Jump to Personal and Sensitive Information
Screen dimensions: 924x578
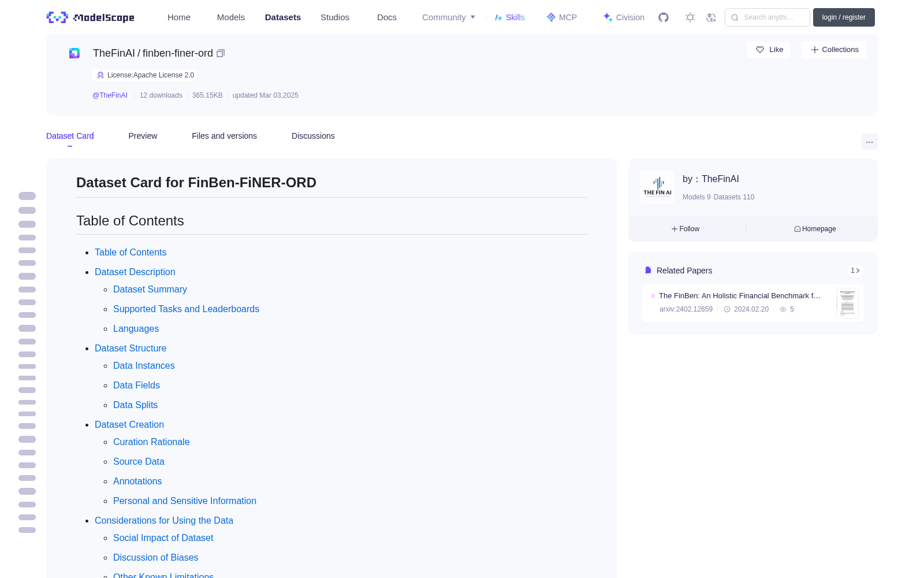point(185,501)
